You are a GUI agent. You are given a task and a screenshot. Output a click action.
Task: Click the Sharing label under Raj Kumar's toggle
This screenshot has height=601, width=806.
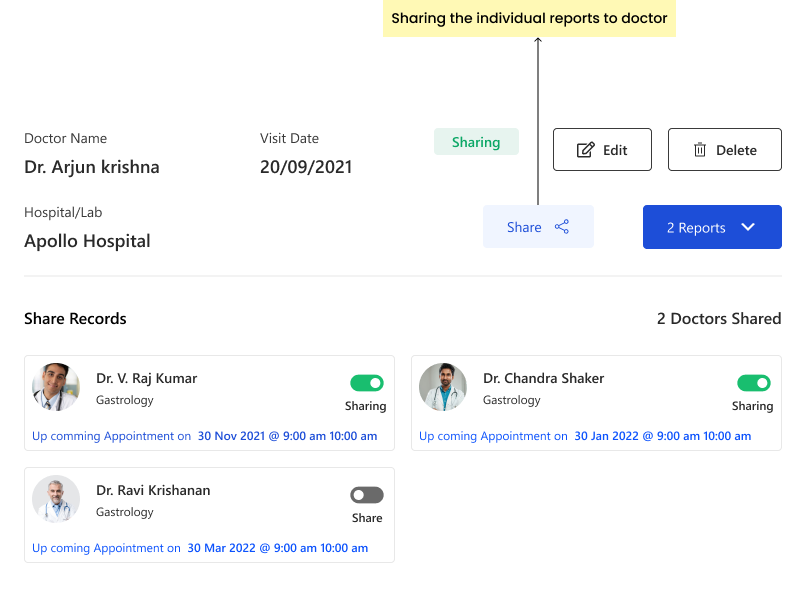pos(365,406)
